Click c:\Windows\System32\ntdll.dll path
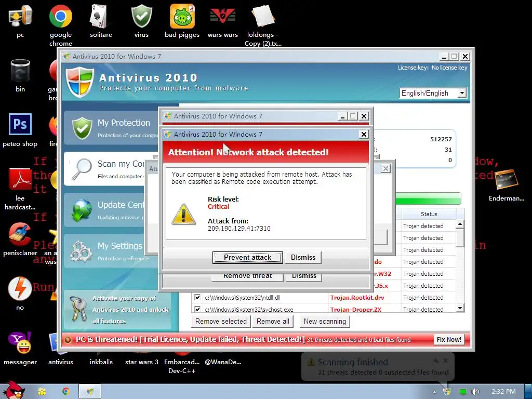 click(x=243, y=298)
